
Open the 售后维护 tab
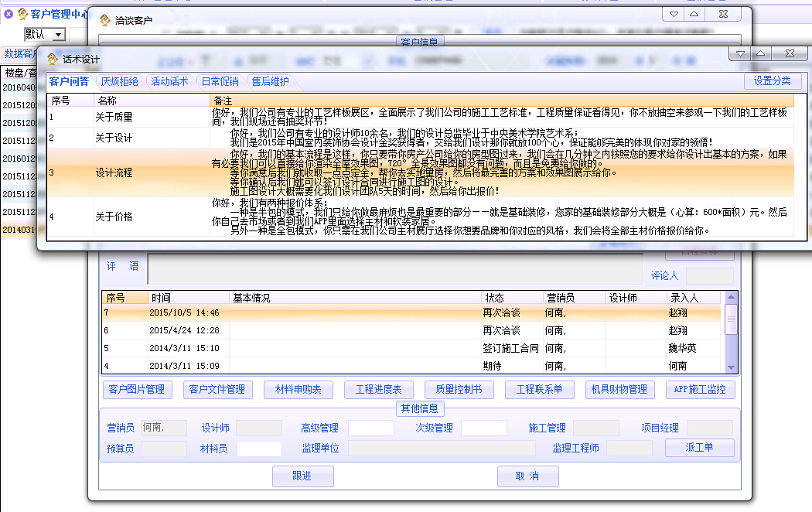click(x=270, y=81)
